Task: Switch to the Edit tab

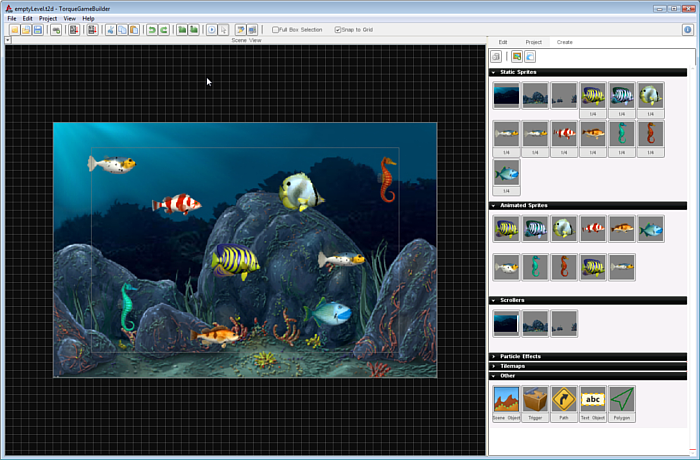Action: [x=503, y=42]
